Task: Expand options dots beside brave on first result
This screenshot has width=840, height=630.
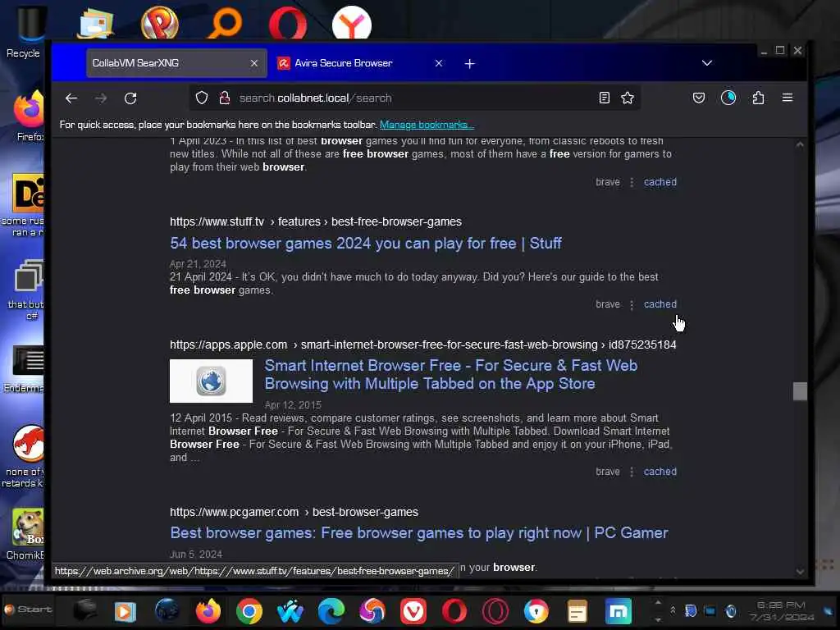Action: (x=632, y=182)
